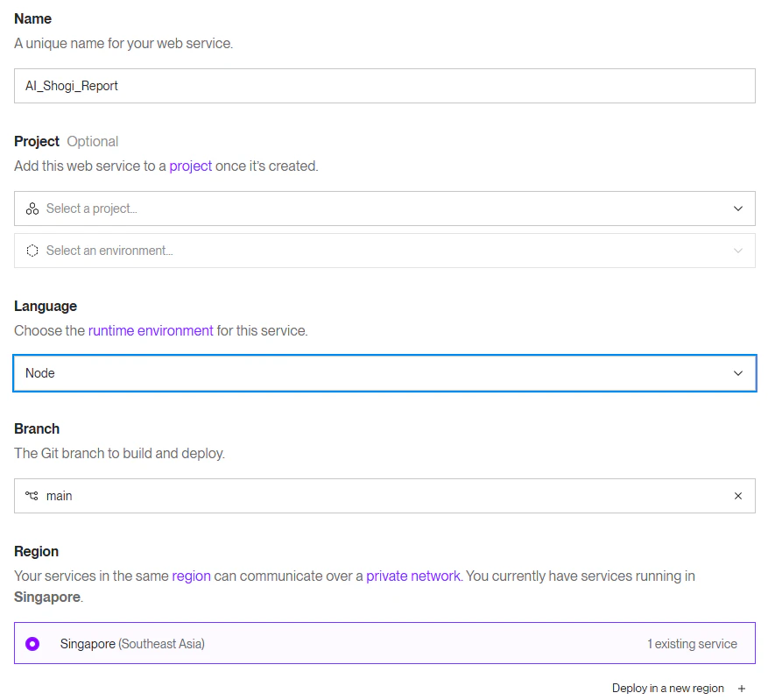Viewport: 768px width, 700px height.
Task: Clear the main branch with X icon
Action: pos(737,496)
